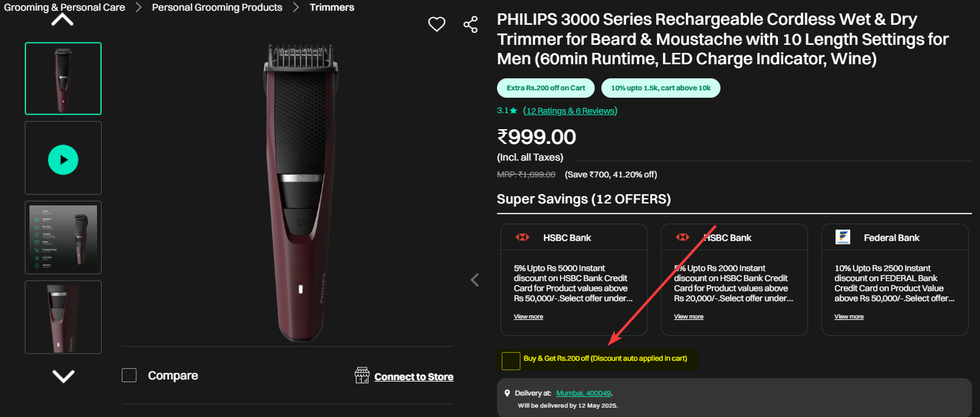
Task: Add product to wishlist with heart icon
Action: point(437,25)
